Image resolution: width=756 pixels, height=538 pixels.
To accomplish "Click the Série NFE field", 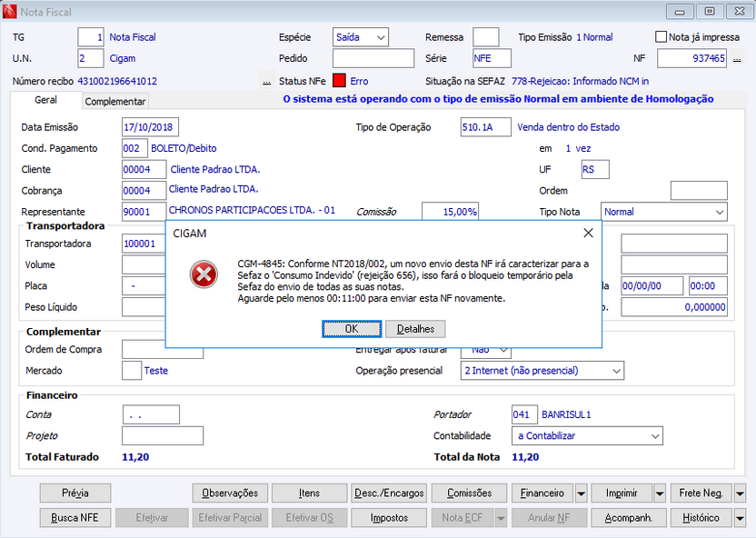I will coord(492,58).
